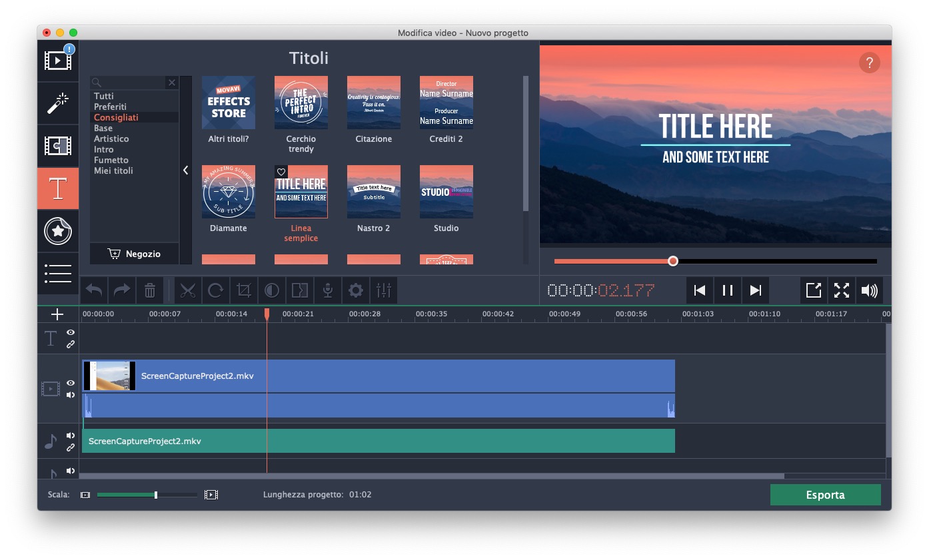Select the Diamante title thumbnail
Screen dimensions: 929x560
coord(229,192)
